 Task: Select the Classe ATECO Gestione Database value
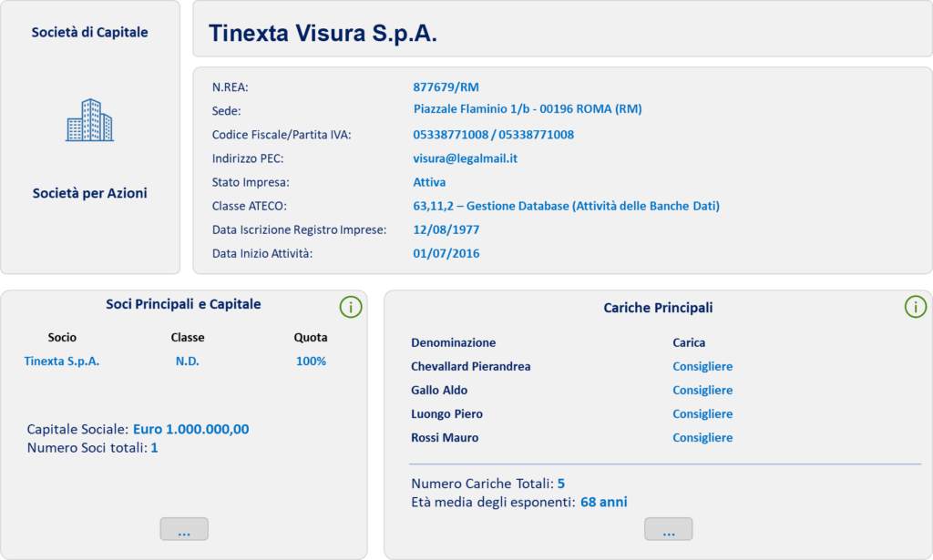pyautogui.click(x=566, y=206)
